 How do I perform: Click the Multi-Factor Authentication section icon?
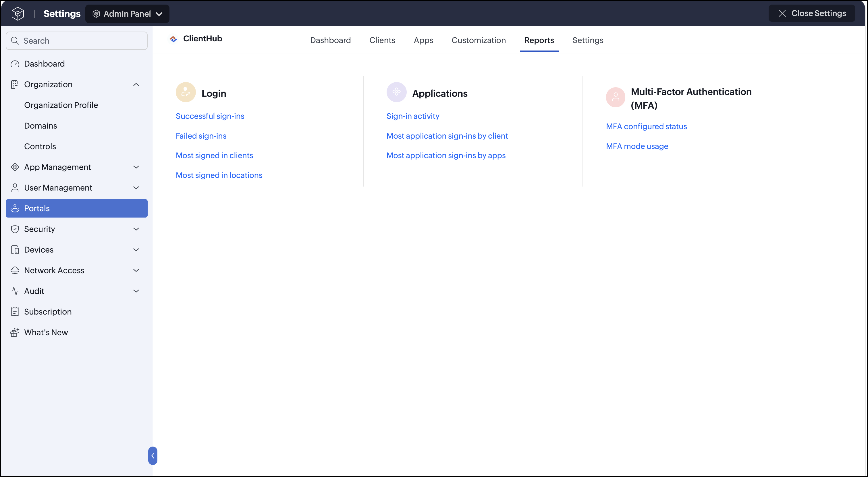point(616,98)
